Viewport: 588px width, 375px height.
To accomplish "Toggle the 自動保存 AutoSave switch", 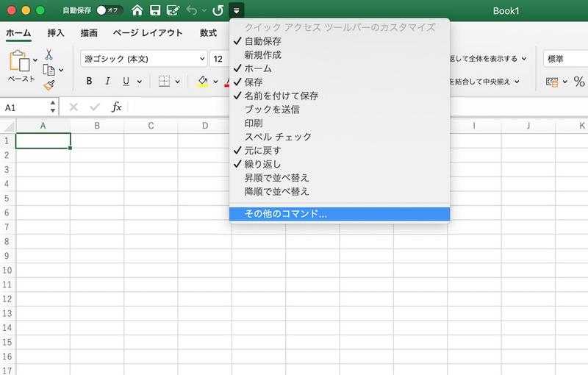I will click(x=111, y=10).
